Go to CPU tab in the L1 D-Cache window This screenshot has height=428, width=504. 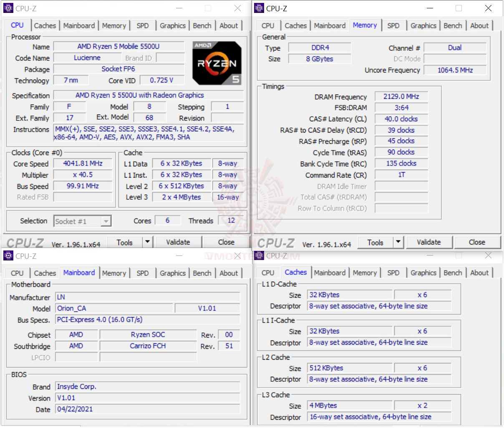[268, 273]
